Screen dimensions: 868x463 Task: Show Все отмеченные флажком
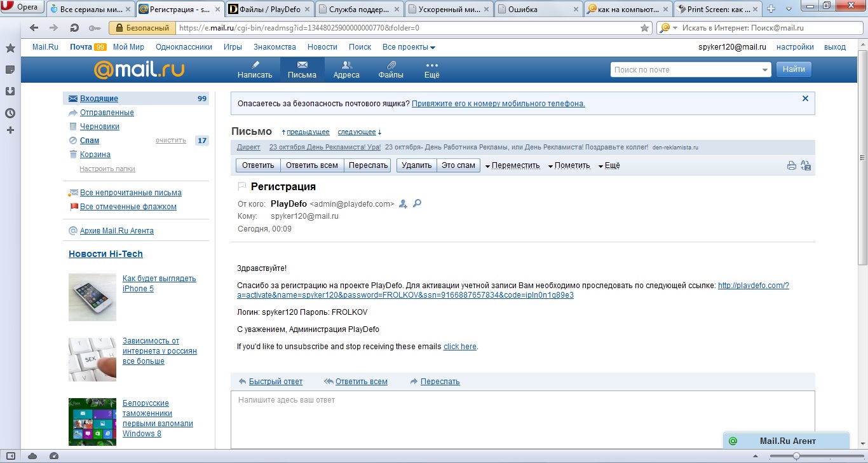(x=128, y=207)
